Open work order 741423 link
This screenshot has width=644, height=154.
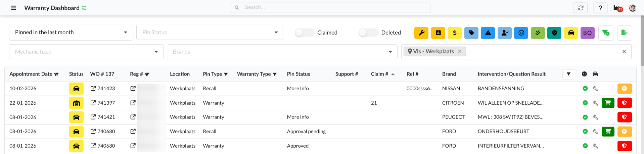[x=103, y=89]
